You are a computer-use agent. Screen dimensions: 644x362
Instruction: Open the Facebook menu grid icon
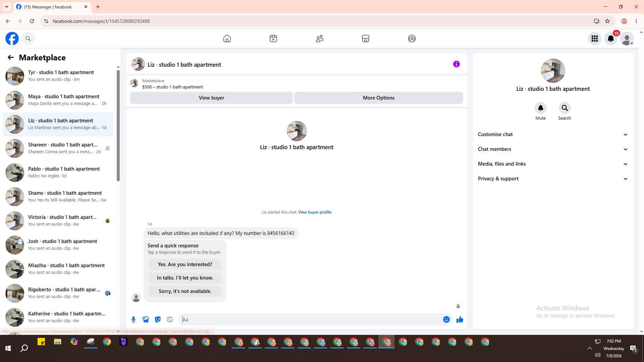pos(595,39)
